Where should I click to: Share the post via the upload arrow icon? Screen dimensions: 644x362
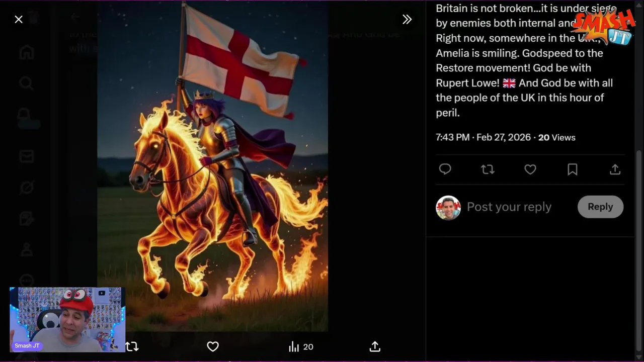click(x=615, y=169)
